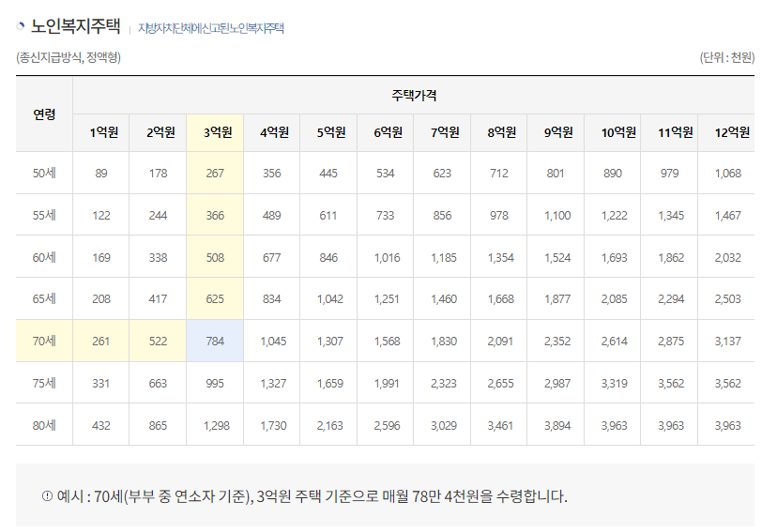The width and height of the screenshot is (777, 532).
Task: Click the 예시 example sentence about 78만 4천원
Action: (x=312, y=495)
